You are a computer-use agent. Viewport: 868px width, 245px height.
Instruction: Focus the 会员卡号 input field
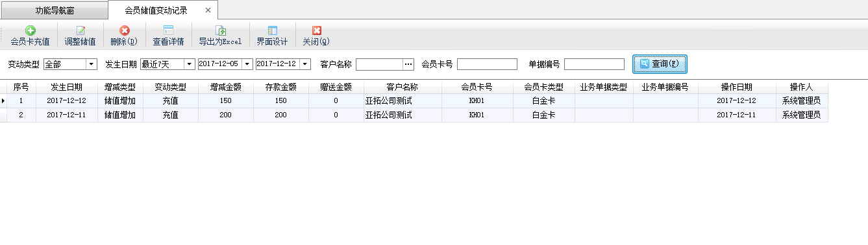[487, 64]
